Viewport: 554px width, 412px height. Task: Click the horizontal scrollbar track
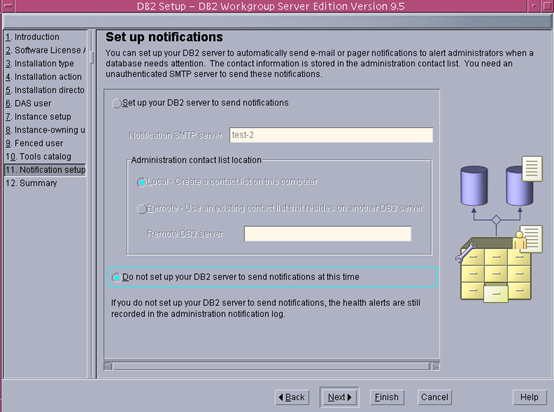271,366
